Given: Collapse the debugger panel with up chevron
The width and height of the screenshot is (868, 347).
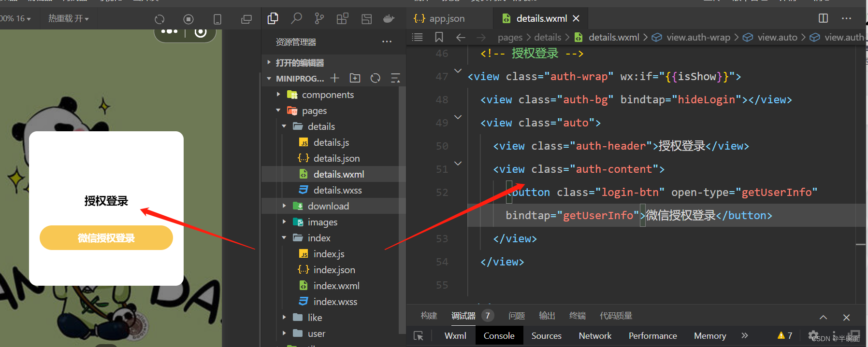Looking at the screenshot, I should [x=824, y=317].
